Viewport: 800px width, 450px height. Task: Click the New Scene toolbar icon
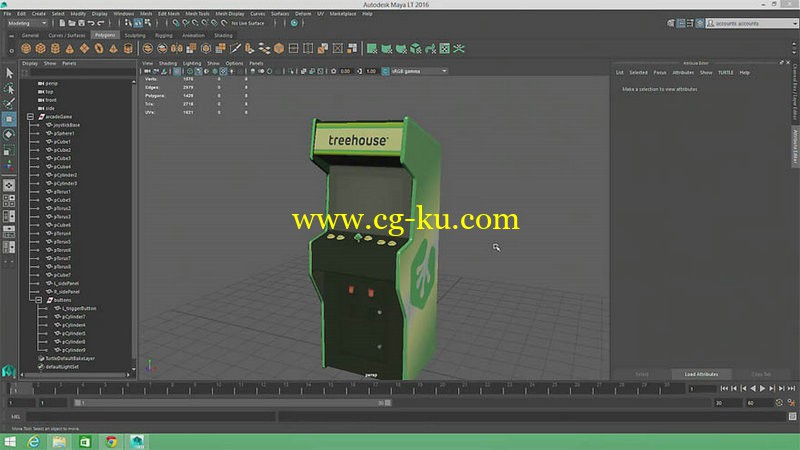pos(62,23)
